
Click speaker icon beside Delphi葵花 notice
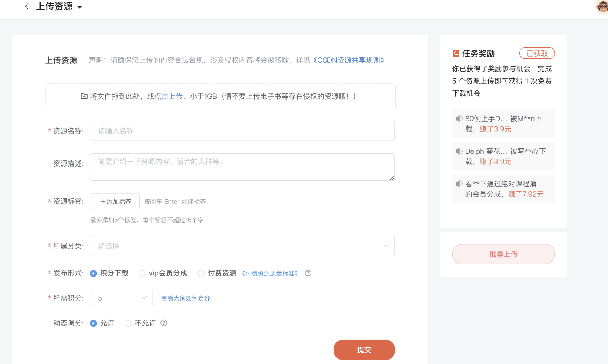click(459, 151)
